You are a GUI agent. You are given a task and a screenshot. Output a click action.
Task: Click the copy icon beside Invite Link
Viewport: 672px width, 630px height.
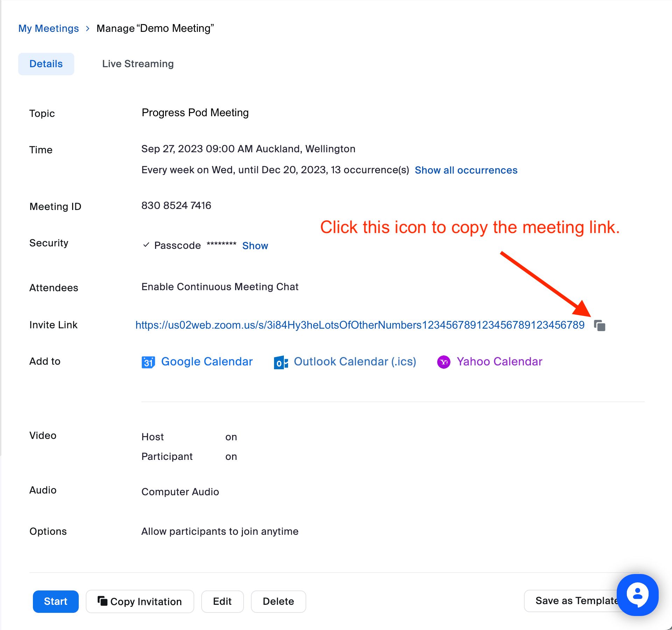tap(600, 325)
